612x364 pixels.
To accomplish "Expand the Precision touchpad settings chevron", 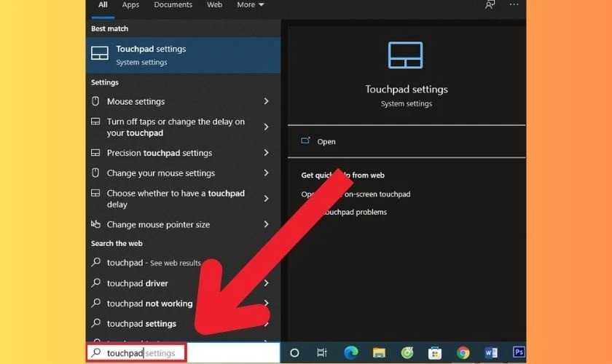I will point(266,153).
